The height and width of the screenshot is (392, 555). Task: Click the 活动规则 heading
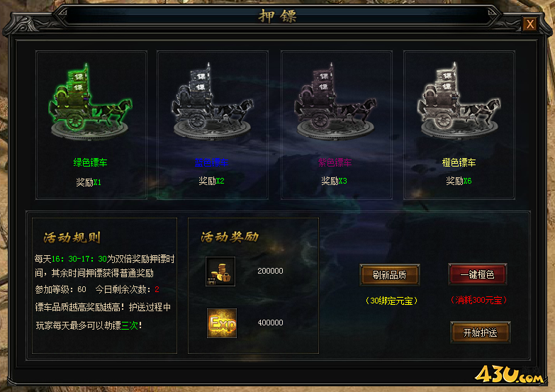tap(72, 237)
